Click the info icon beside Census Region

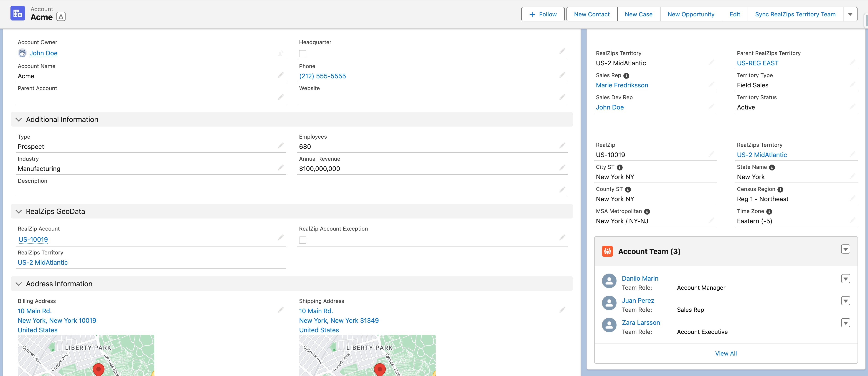click(x=780, y=190)
